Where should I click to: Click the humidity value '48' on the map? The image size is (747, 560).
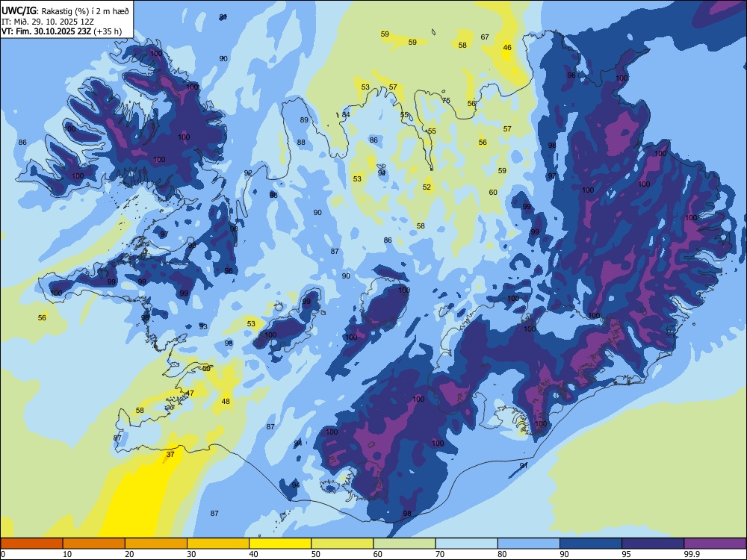[226, 402]
